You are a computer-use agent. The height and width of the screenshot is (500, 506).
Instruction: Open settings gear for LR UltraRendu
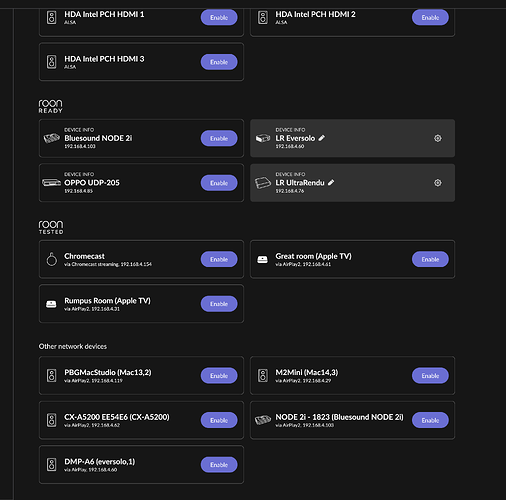pyautogui.click(x=438, y=183)
